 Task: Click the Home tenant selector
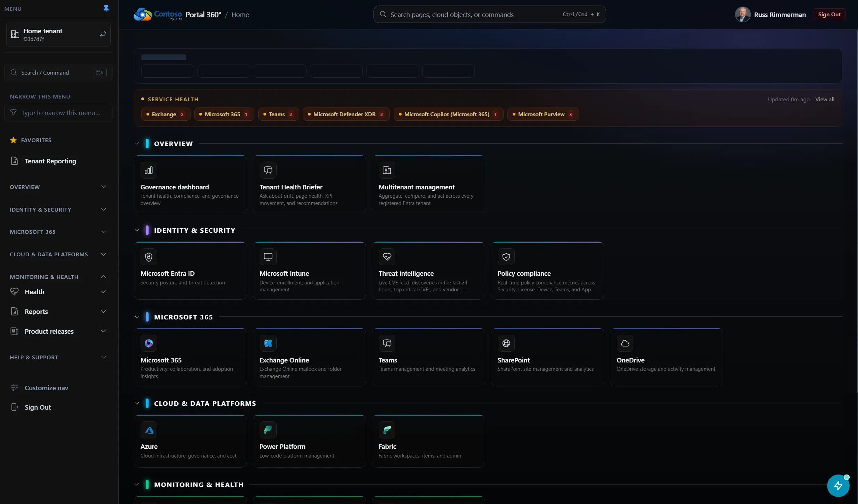(x=58, y=34)
